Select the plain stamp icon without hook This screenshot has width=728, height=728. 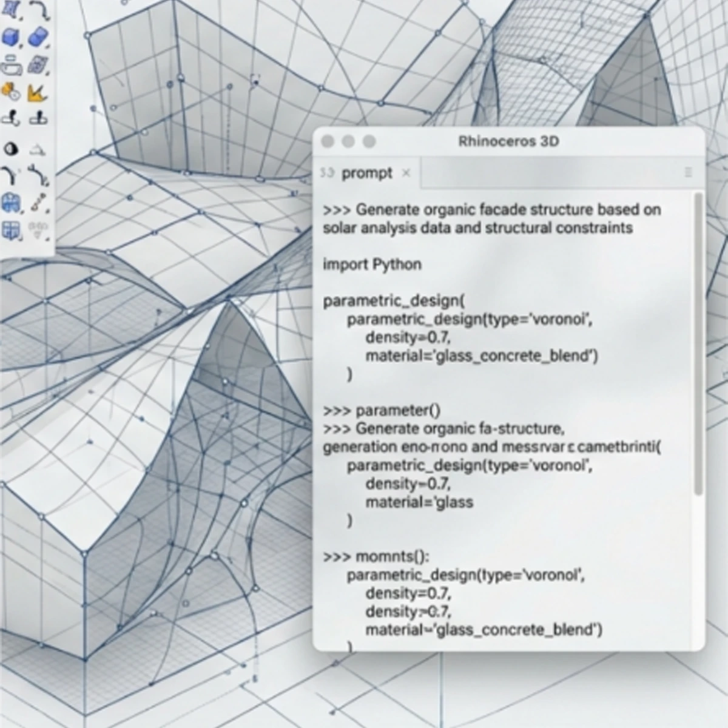(38, 117)
